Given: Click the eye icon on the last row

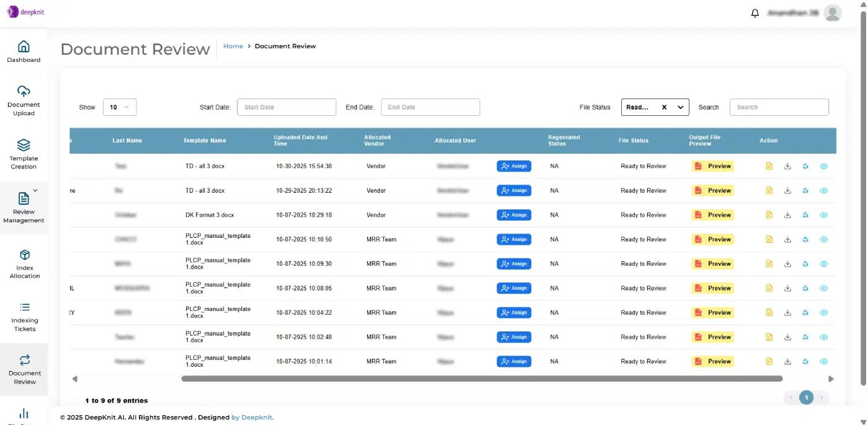Looking at the screenshot, I should click(824, 361).
